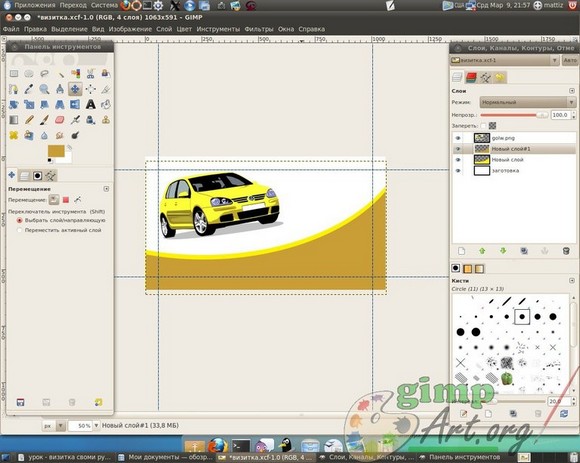Open the Слои panel configuration menu arrow

click(572, 91)
